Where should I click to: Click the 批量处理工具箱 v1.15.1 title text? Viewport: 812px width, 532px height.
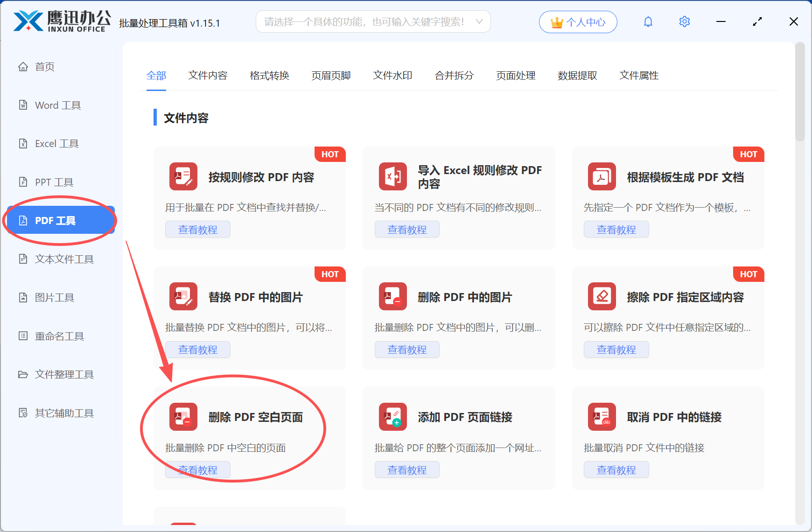169,23
